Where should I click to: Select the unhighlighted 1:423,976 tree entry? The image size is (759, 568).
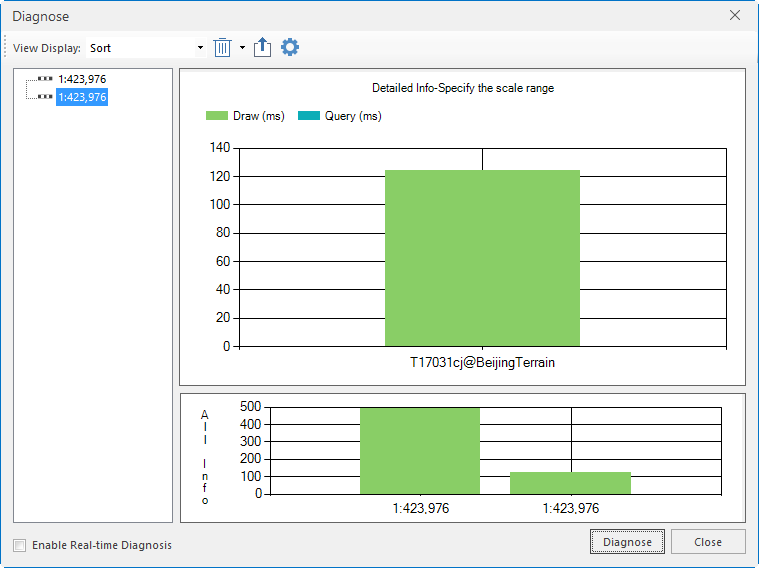[x=82, y=79]
